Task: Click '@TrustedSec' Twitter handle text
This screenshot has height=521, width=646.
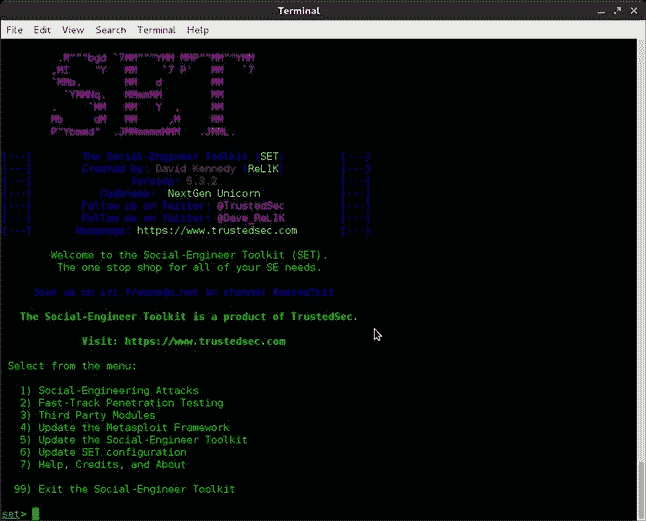Action: pos(250,206)
